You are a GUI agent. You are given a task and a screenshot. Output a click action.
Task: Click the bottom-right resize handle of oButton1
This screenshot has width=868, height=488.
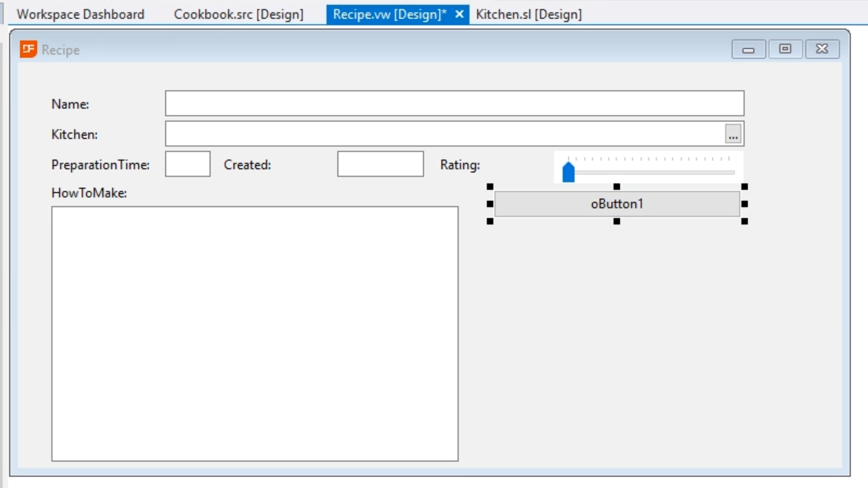[745, 221]
